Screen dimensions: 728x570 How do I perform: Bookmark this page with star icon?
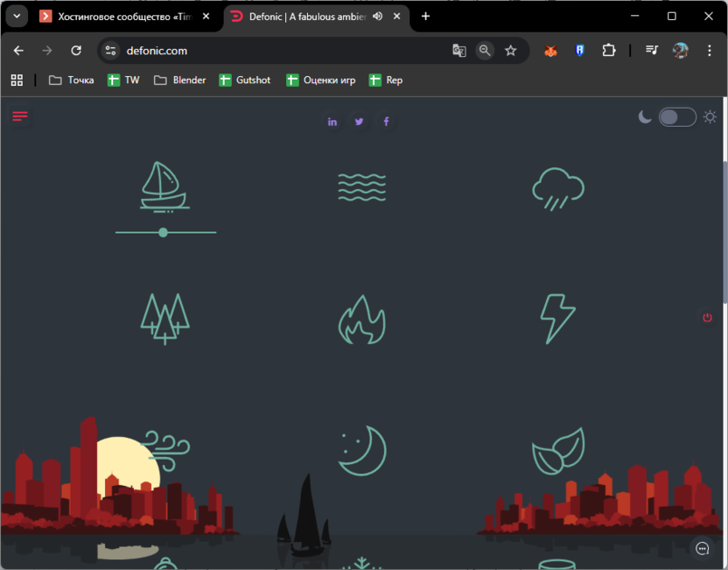[x=511, y=50]
